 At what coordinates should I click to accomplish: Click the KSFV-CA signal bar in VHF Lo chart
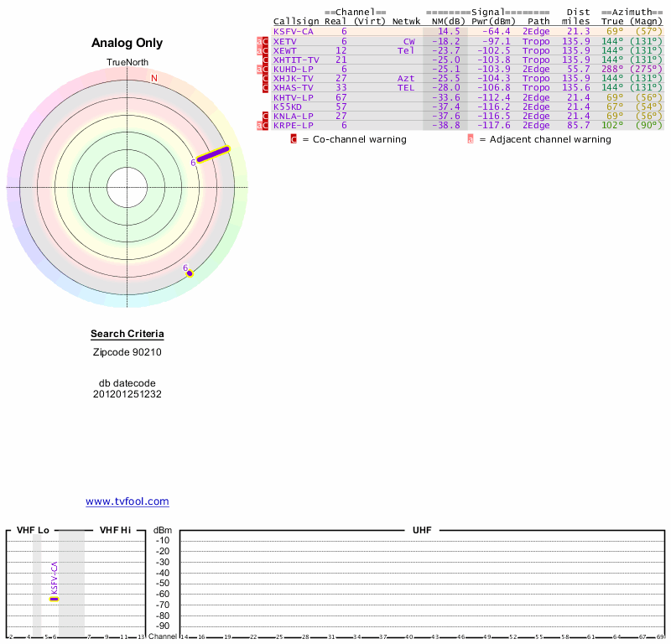pos(54,599)
